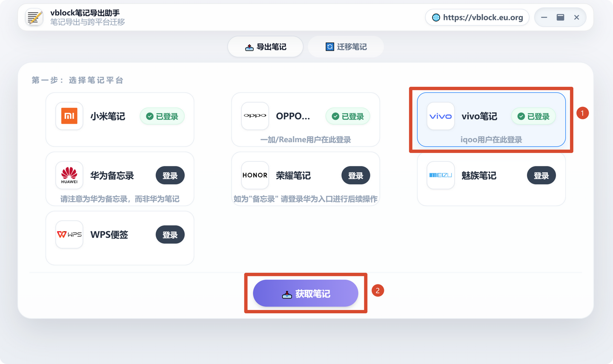Screen dimensions: 613x364
Task: Click the OPPO logo icon
Action: tap(255, 116)
